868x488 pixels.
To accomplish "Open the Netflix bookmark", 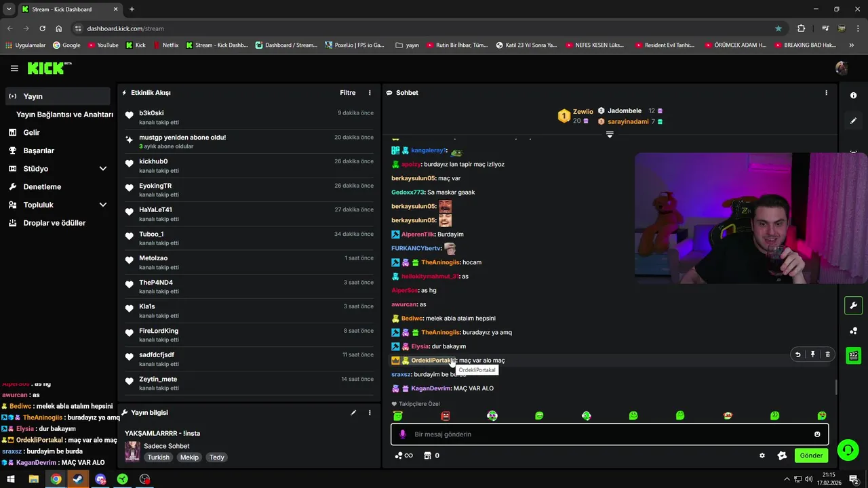I will tap(165, 45).
